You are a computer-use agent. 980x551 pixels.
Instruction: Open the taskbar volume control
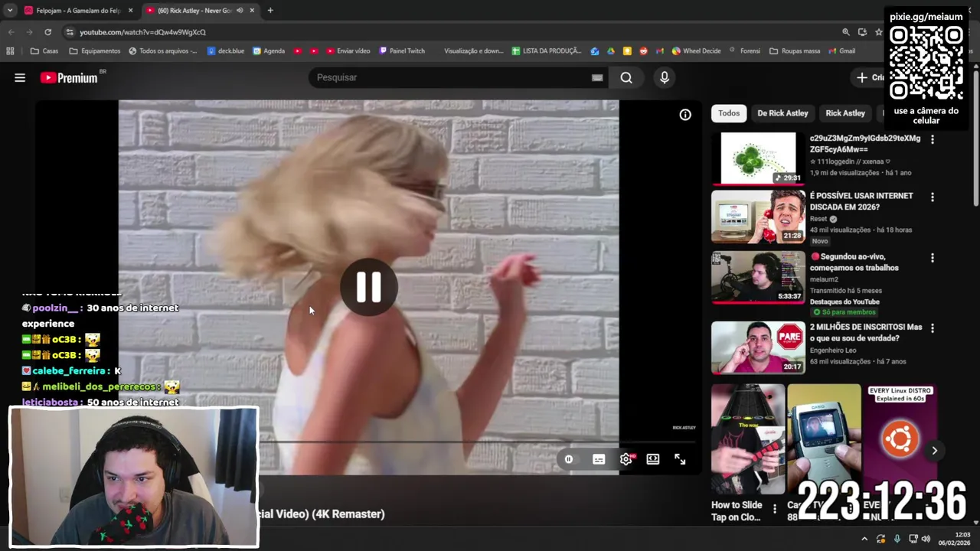[x=926, y=539]
